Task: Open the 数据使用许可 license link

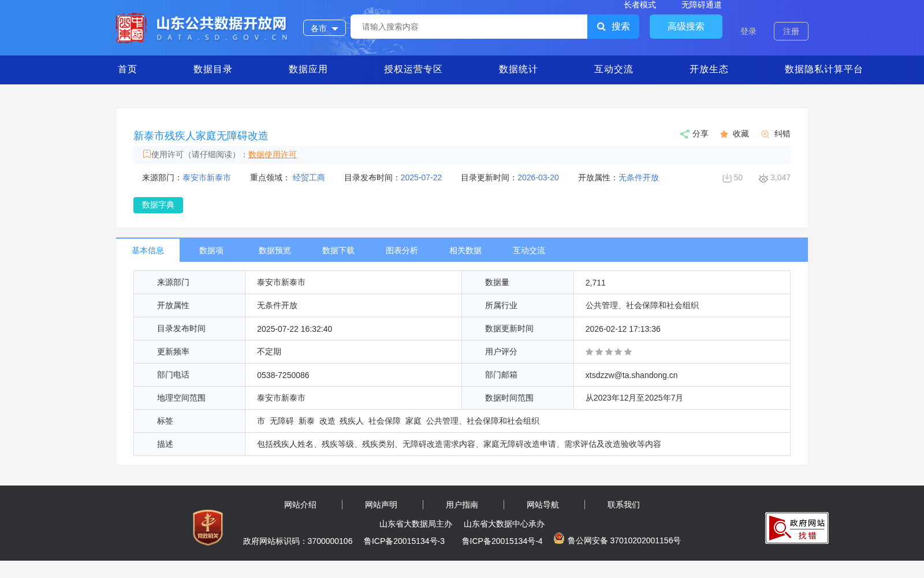Action: [x=273, y=154]
